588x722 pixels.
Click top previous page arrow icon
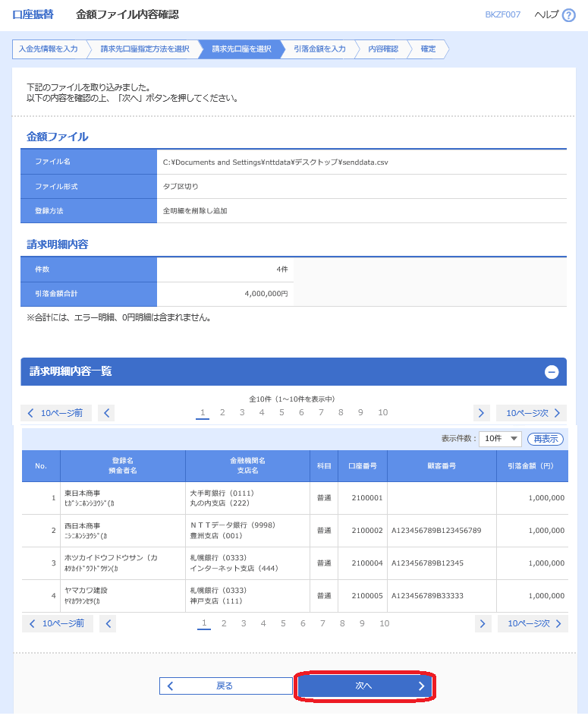106,413
